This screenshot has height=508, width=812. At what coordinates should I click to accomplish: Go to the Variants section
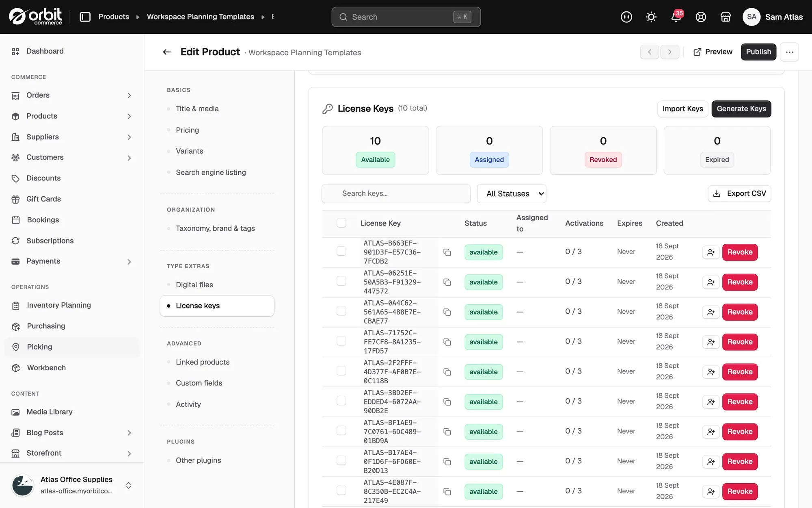(189, 151)
